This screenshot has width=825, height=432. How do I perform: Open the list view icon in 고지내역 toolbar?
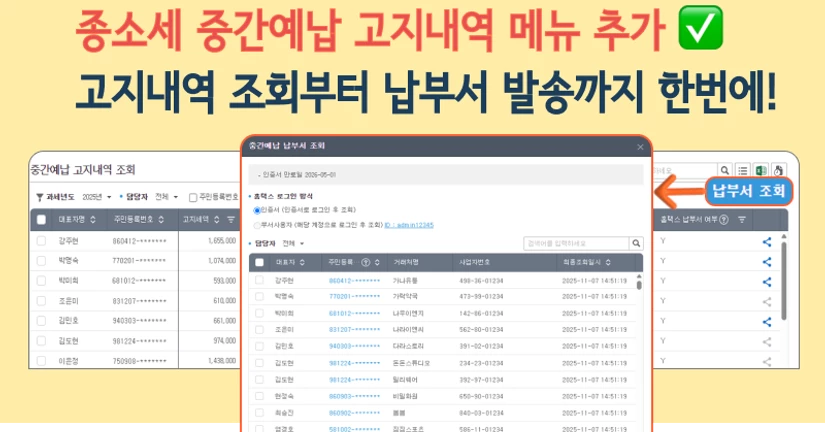742,170
